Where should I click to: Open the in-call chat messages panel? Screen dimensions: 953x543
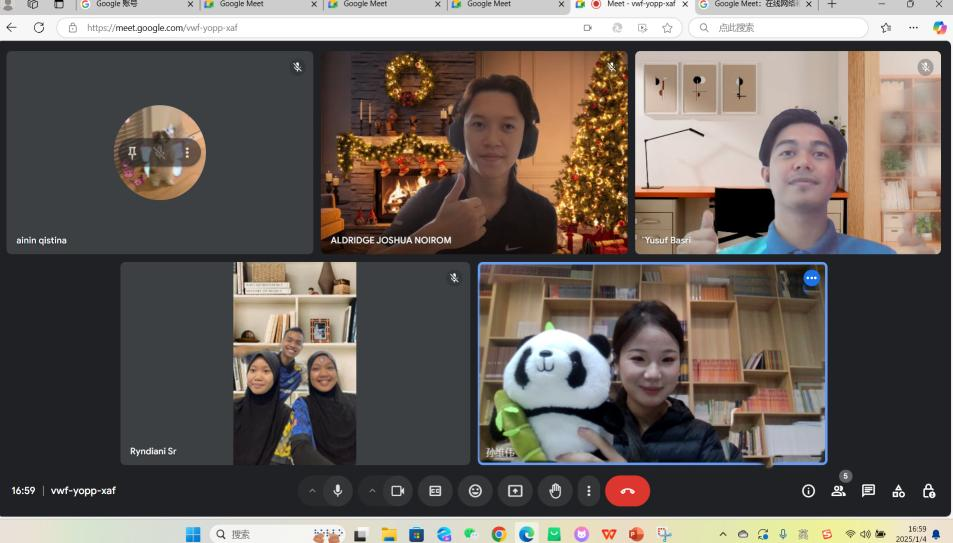869,491
